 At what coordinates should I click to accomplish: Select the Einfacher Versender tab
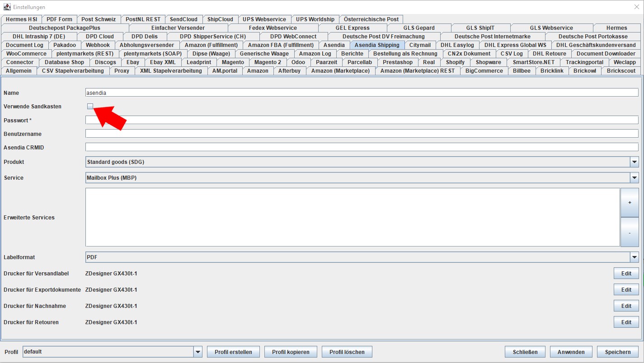tap(178, 28)
